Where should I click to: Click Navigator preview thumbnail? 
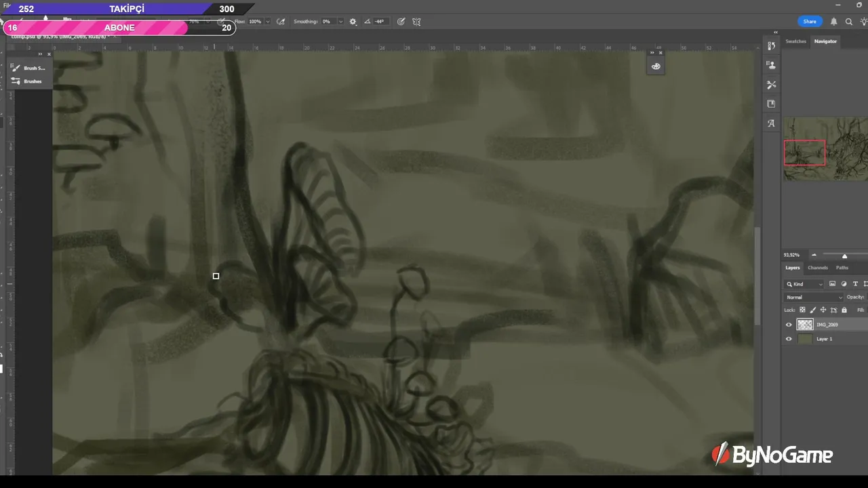pos(825,149)
